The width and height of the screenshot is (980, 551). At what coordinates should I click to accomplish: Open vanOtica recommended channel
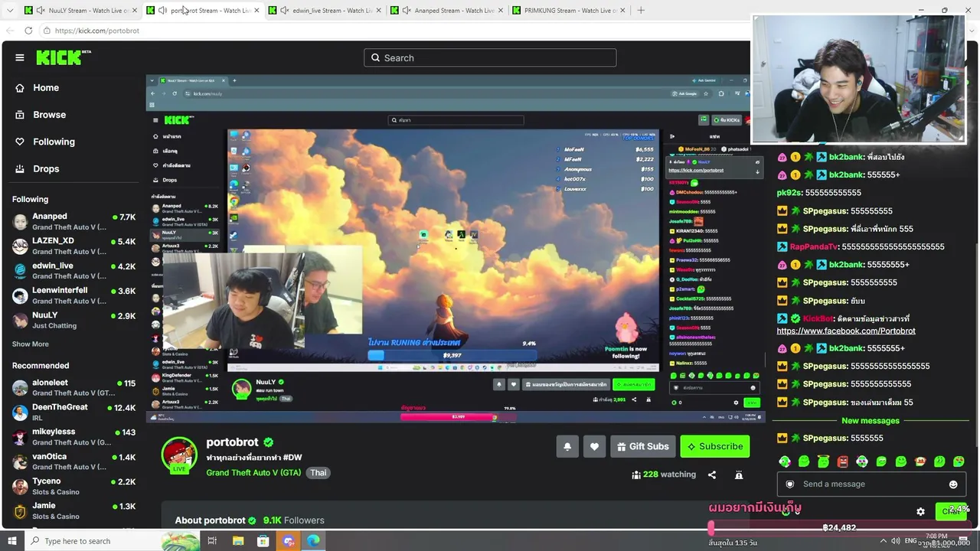click(x=73, y=461)
